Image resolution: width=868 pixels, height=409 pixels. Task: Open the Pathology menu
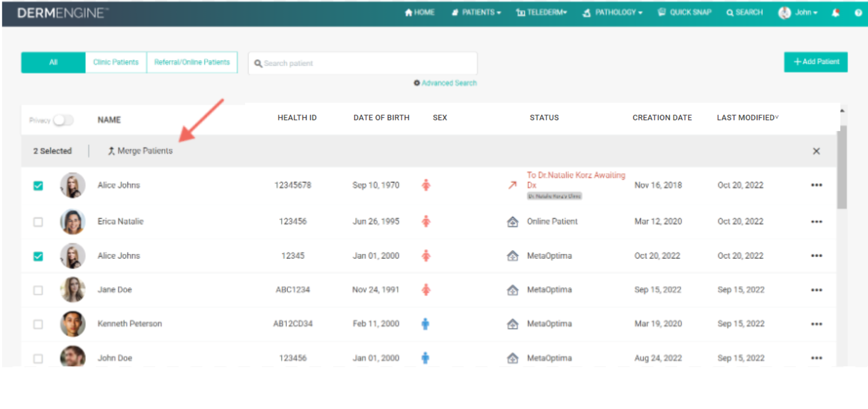click(612, 13)
